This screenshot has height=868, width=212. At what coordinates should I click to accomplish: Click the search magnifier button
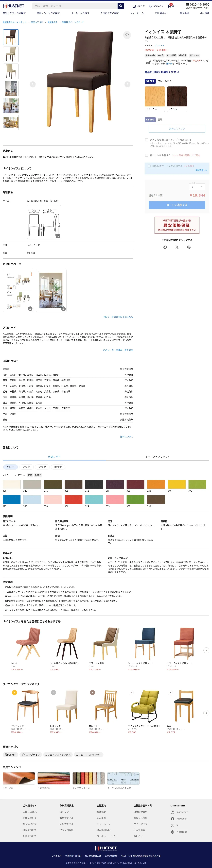pyautogui.click(x=121, y=6)
